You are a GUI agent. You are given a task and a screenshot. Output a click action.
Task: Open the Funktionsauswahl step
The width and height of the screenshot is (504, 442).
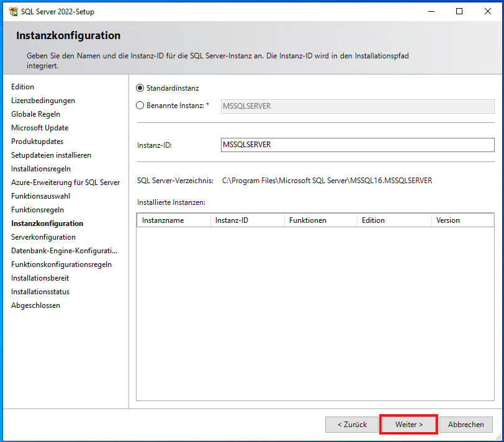40,196
